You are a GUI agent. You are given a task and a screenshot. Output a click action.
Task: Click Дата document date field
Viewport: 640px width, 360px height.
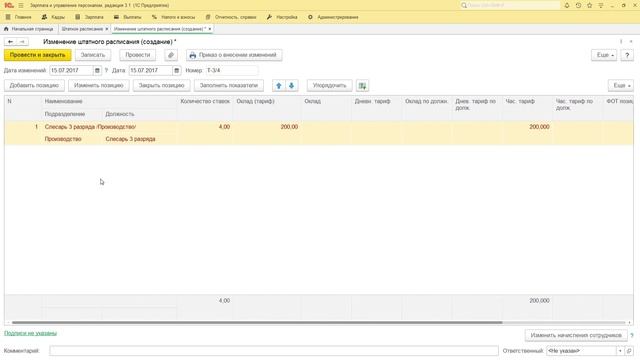pos(151,70)
